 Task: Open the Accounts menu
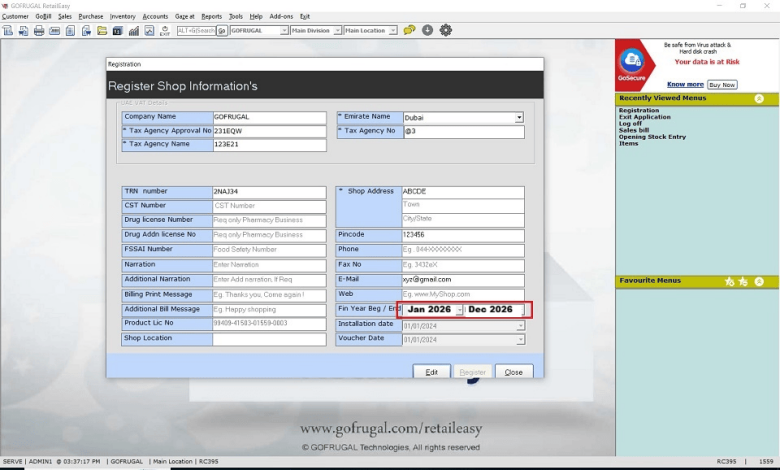pyautogui.click(x=155, y=16)
